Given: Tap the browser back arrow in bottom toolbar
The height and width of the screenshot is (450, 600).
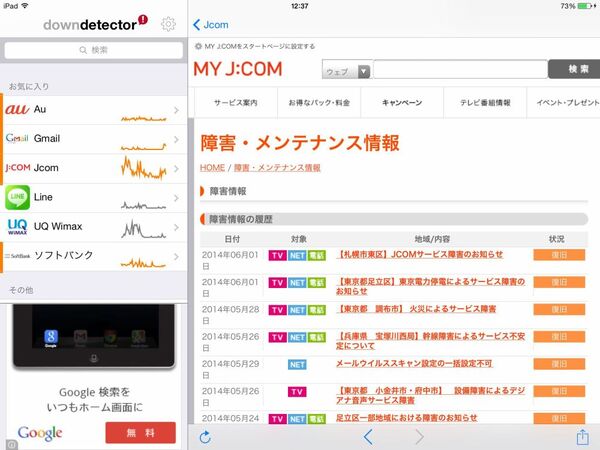Looking at the screenshot, I should tap(368, 437).
